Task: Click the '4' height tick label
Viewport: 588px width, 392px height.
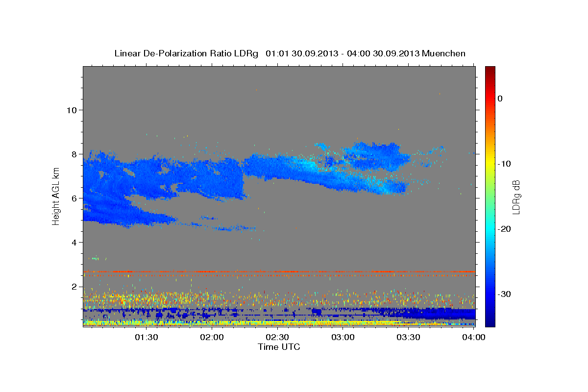Action: [x=73, y=242]
